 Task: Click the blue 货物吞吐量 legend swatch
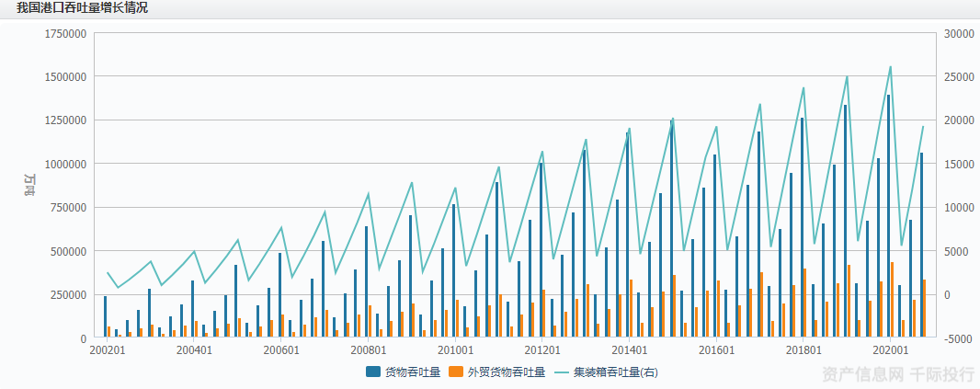point(373,372)
